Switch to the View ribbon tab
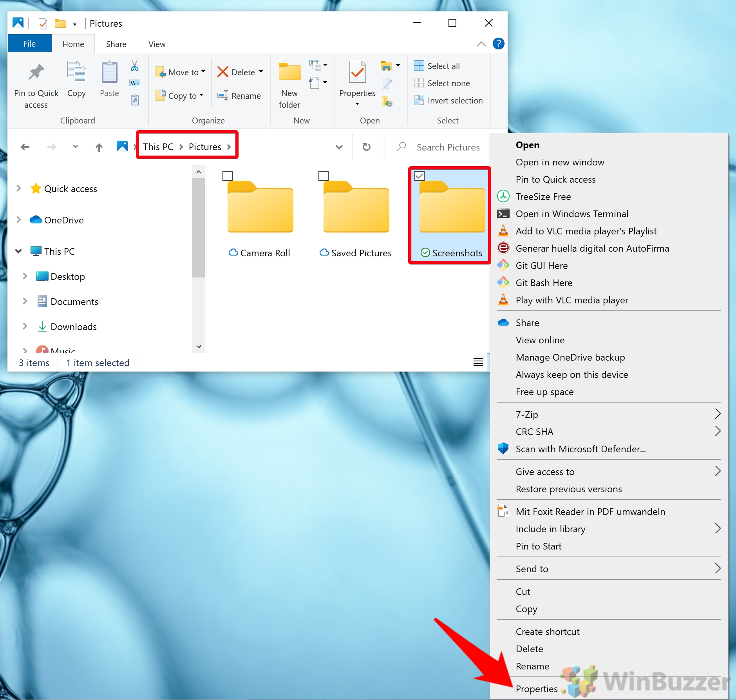Image resolution: width=736 pixels, height=700 pixels. [x=157, y=44]
